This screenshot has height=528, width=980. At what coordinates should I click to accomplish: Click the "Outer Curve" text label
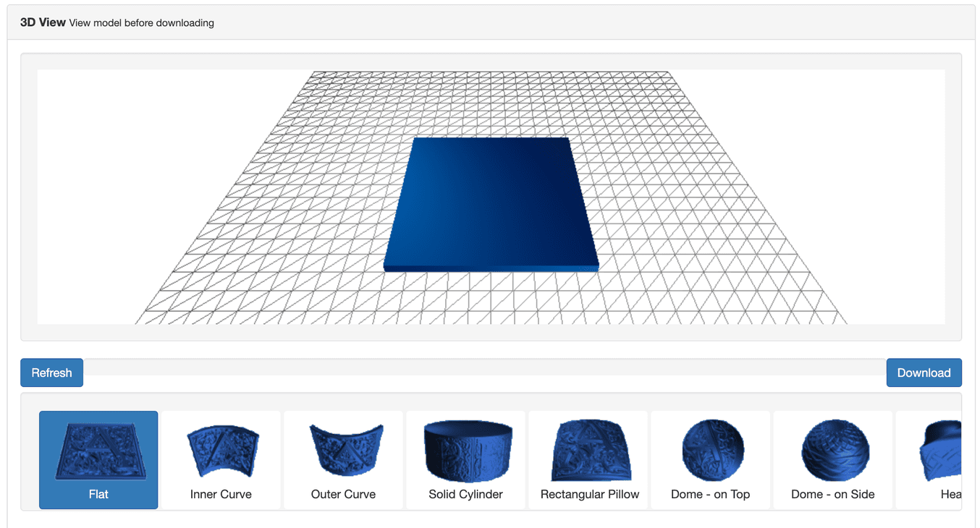pyautogui.click(x=343, y=495)
